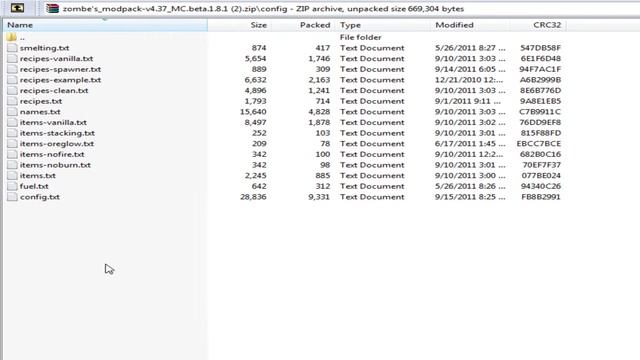Sort files by Packed column header

pyautogui.click(x=303, y=25)
